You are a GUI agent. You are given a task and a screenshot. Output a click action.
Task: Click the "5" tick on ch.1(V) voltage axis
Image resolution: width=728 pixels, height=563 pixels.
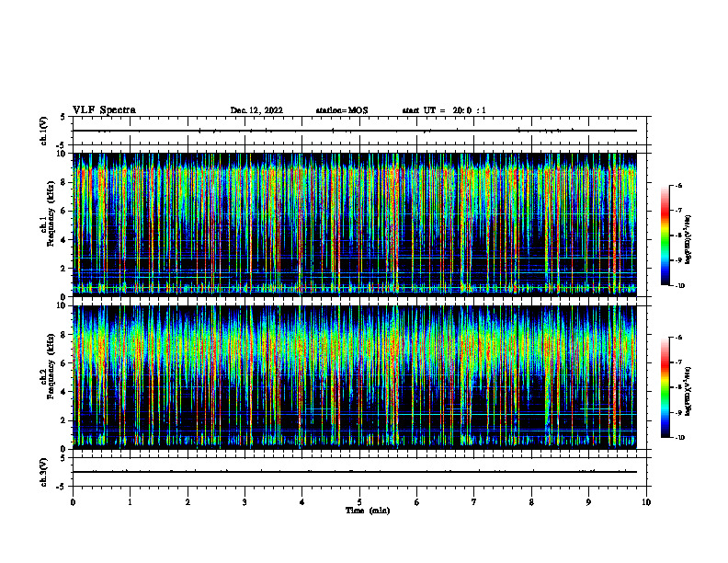click(63, 118)
